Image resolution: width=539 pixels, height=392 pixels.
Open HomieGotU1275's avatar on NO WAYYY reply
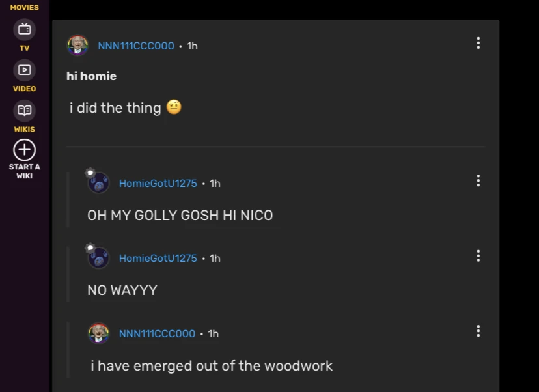(x=98, y=258)
